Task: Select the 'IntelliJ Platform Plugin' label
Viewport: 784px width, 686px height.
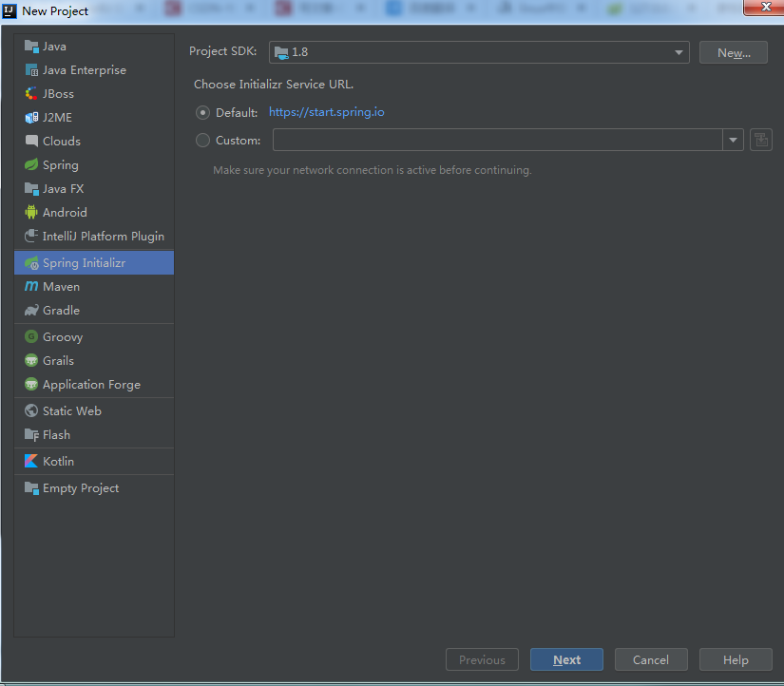Action: coord(103,237)
